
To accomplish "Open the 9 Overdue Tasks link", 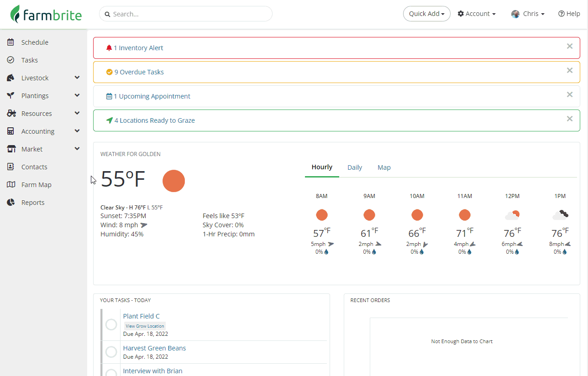I will [x=139, y=72].
